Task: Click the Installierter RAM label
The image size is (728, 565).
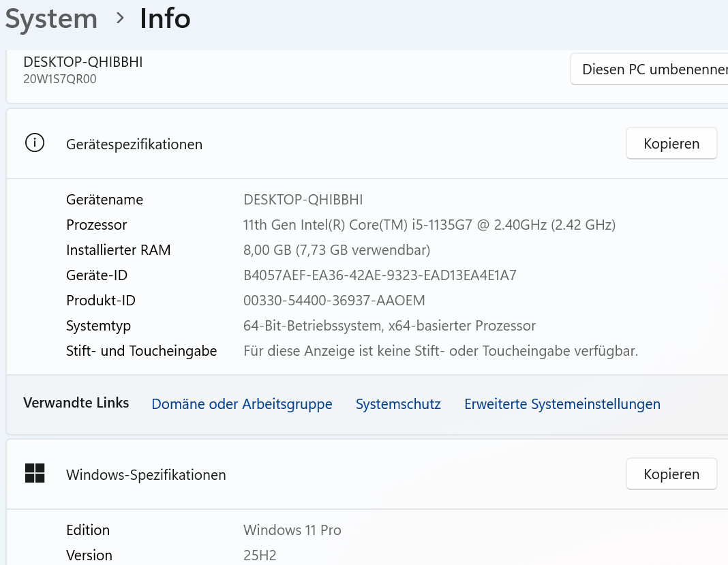Action: tap(118, 249)
